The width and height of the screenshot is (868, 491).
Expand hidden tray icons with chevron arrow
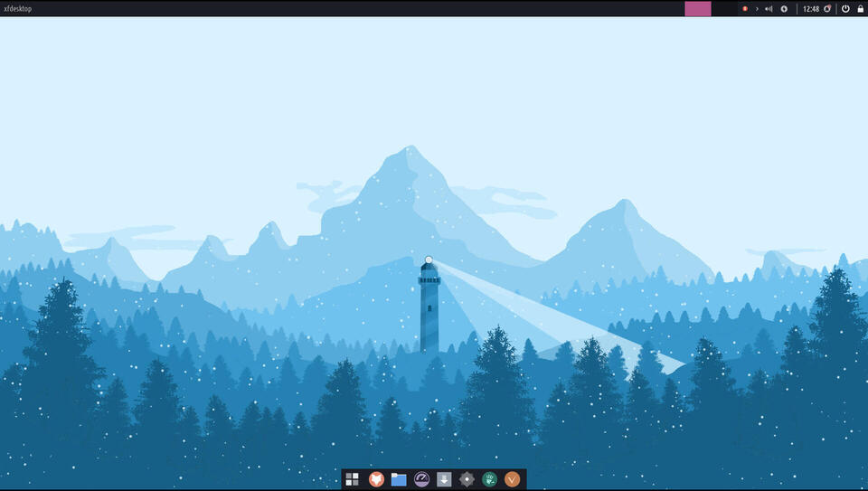(757, 8)
